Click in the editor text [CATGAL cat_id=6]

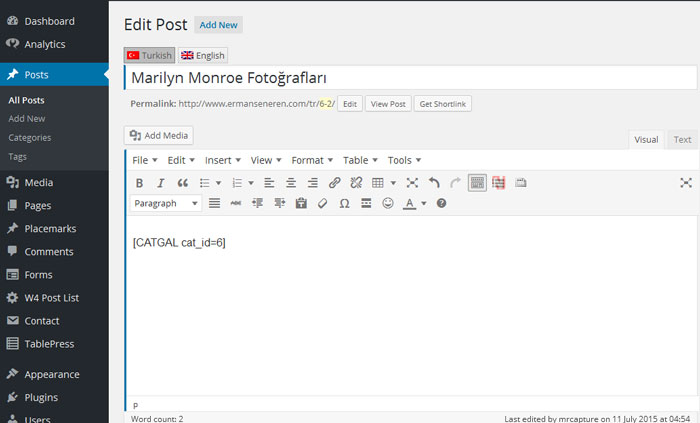pos(179,243)
